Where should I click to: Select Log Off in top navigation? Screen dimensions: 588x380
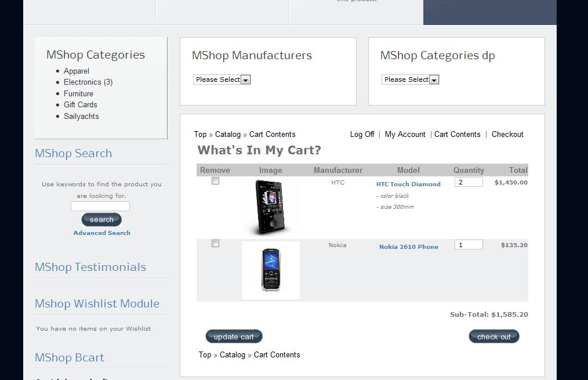coord(362,134)
